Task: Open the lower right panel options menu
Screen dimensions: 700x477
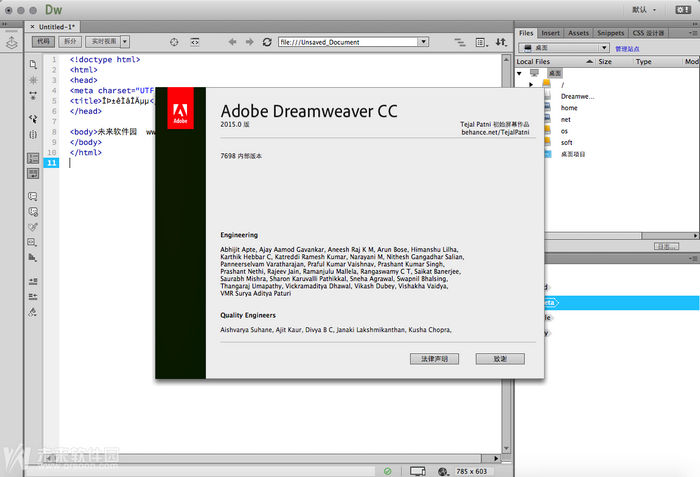Action: 693,258
